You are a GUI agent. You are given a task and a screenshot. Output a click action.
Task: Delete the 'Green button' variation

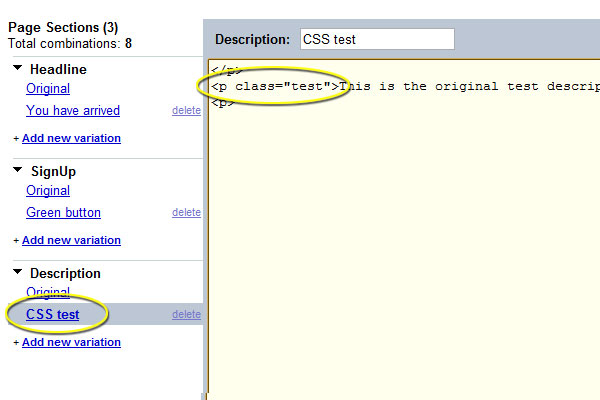pos(186,212)
